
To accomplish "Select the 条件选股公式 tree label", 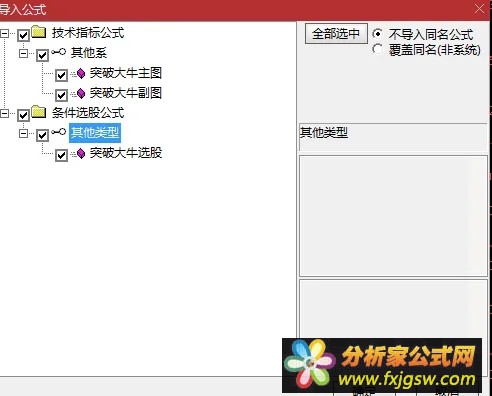I will click(88, 113).
